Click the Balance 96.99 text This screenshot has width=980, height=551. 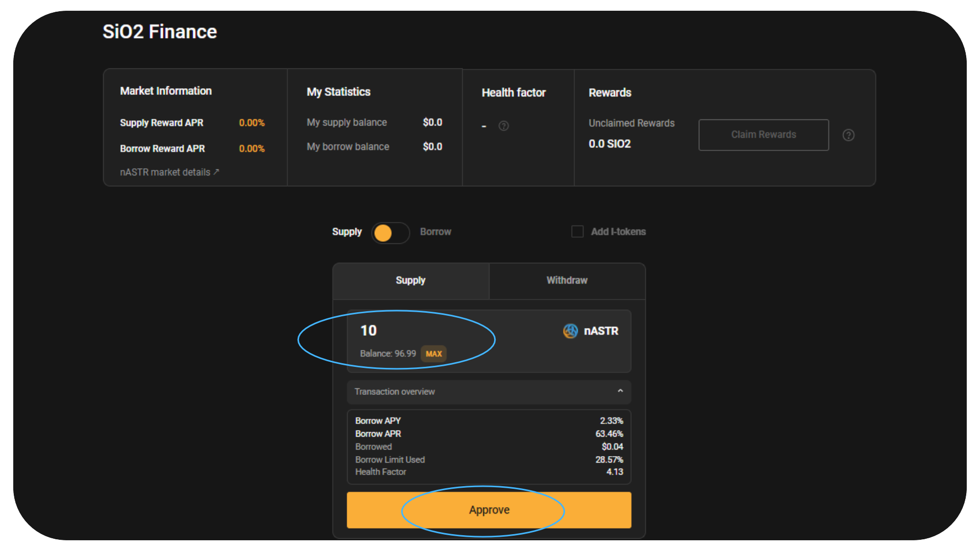387,354
